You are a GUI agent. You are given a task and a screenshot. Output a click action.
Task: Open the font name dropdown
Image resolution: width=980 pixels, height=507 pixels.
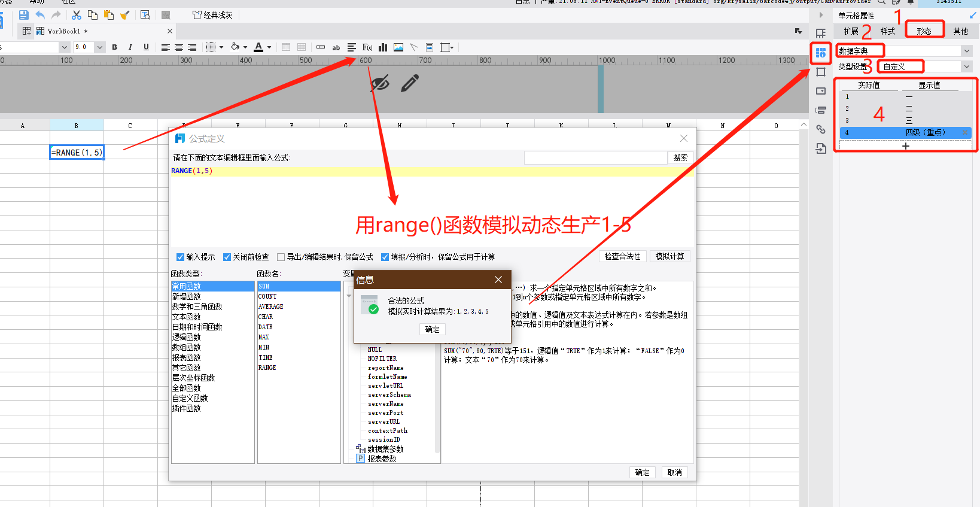[64, 47]
